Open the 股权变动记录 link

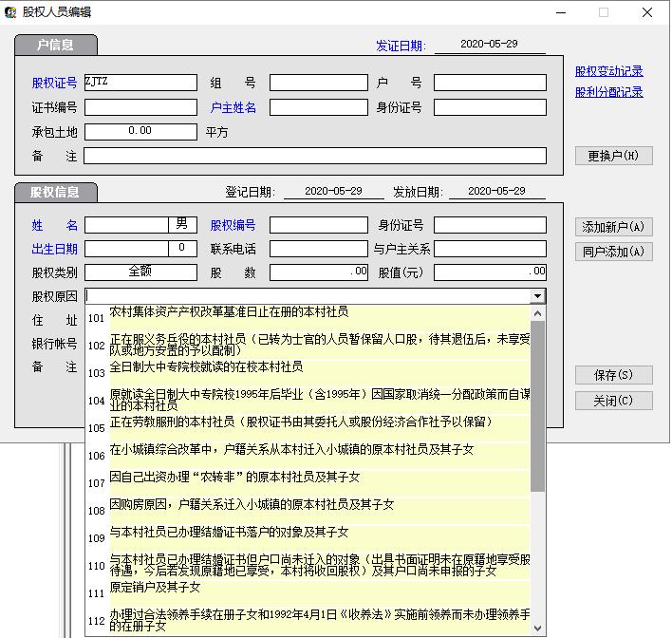click(x=608, y=71)
